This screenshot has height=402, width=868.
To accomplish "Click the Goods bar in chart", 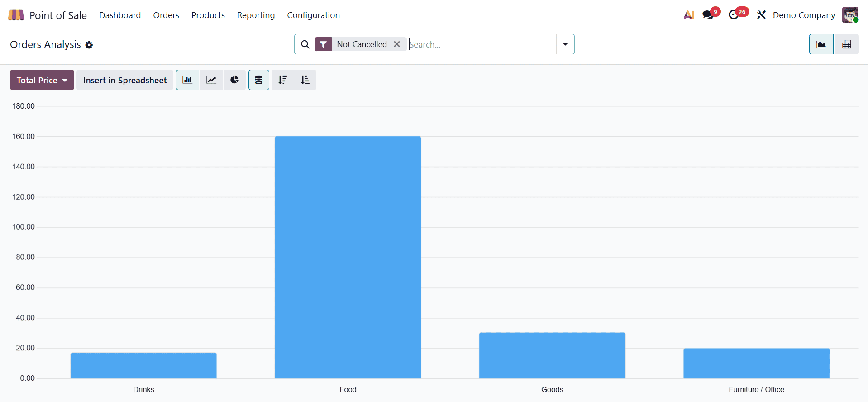I will click(552, 355).
